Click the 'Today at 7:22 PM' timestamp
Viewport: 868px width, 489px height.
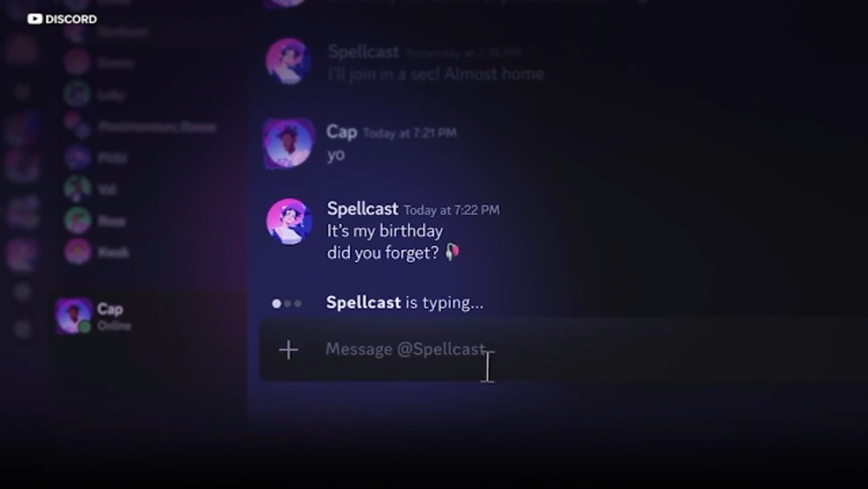point(451,210)
